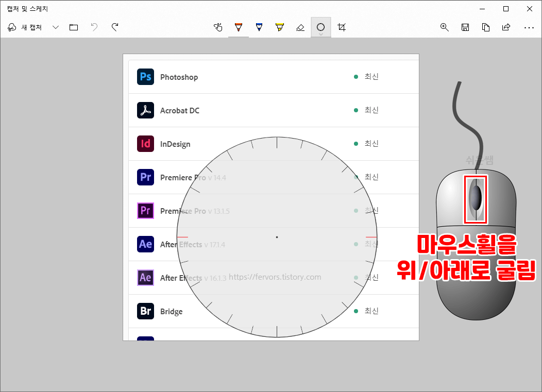
Task: Open the See more (…) menu
Action: tap(529, 28)
